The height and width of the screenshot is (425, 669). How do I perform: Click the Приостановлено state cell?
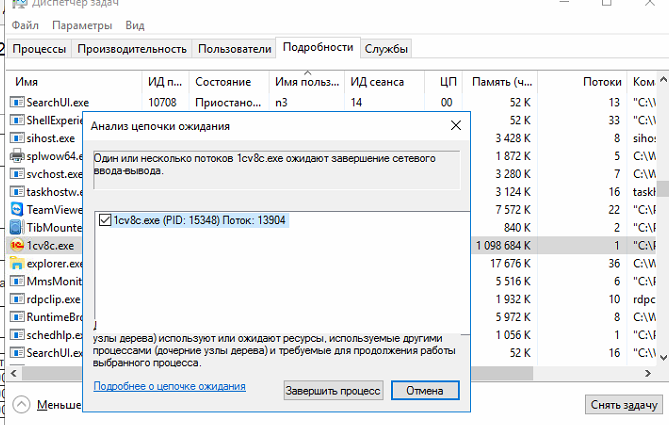point(228,102)
